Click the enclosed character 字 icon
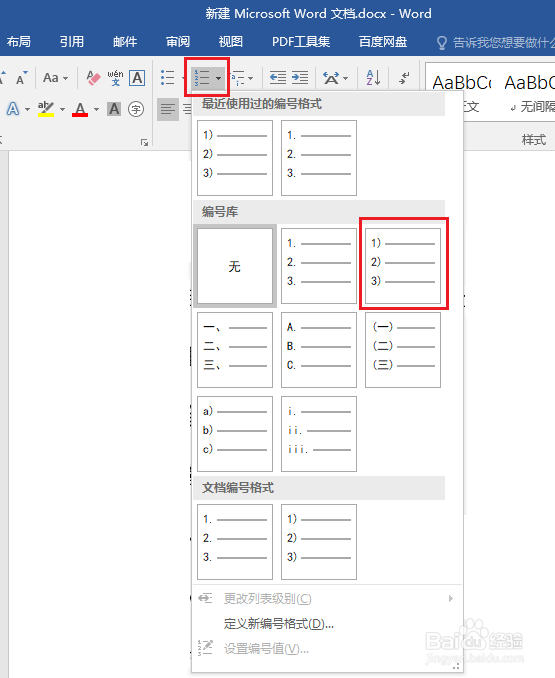The height and width of the screenshot is (678, 555). tap(136, 109)
